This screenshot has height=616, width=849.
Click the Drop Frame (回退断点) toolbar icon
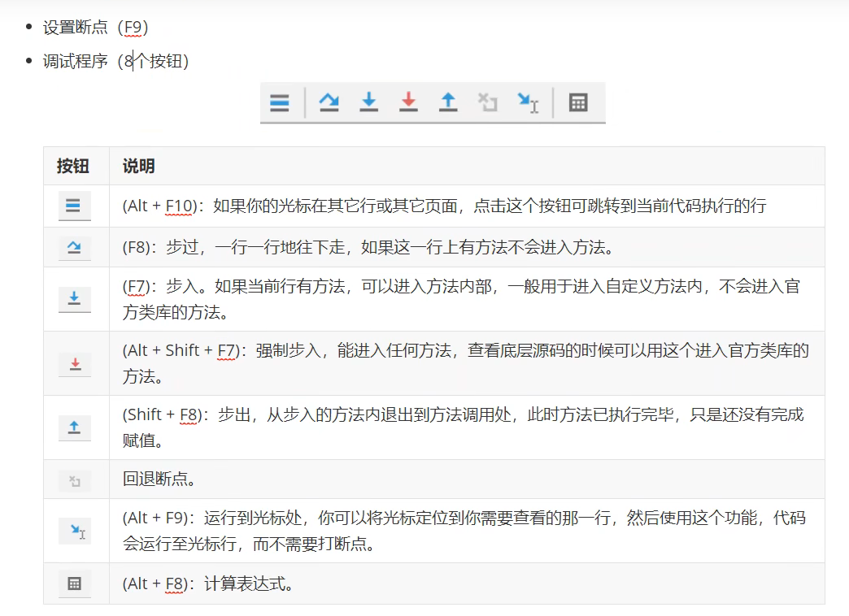[487, 102]
